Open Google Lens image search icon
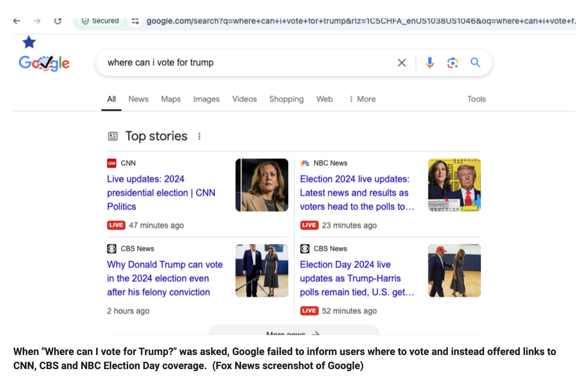This screenshot has height=391, width=588. 452,63
